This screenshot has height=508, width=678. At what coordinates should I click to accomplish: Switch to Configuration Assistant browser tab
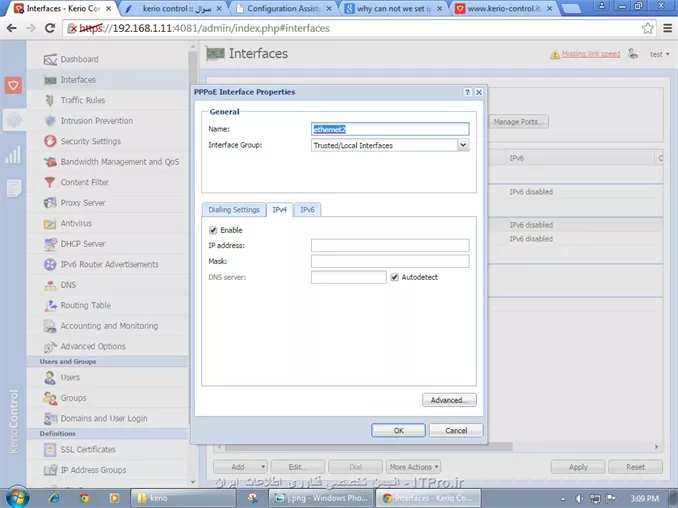285,9
